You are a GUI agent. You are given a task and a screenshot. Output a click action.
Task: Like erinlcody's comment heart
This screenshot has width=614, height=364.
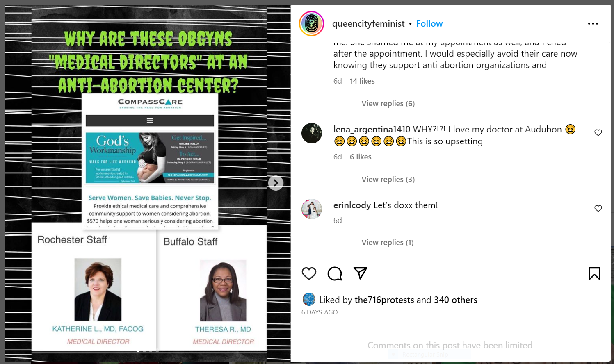[x=598, y=208]
